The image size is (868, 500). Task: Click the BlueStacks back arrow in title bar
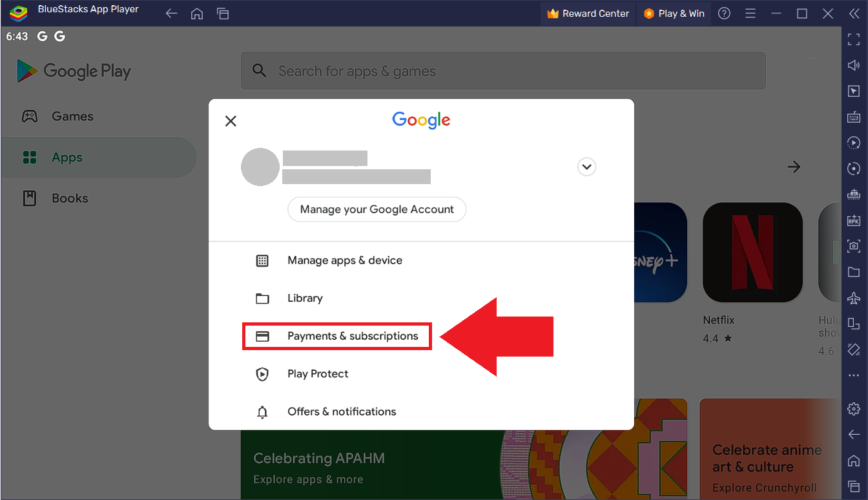click(171, 14)
